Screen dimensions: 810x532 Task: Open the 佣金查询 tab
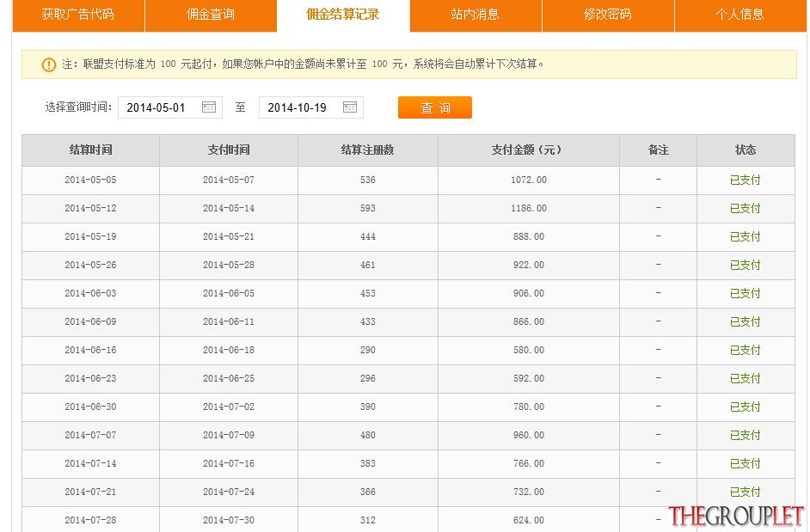(211, 15)
